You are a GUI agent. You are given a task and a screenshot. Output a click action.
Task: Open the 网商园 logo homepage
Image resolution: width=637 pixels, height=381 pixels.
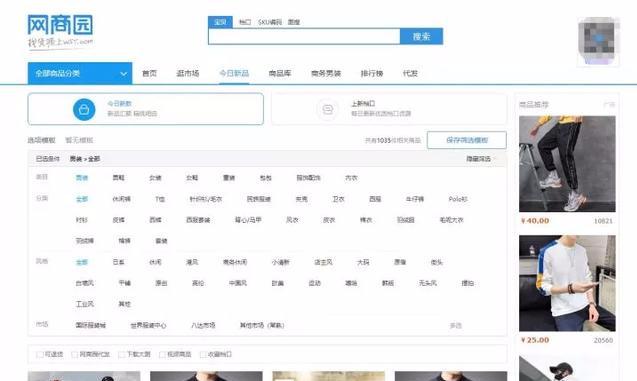coord(60,31)
